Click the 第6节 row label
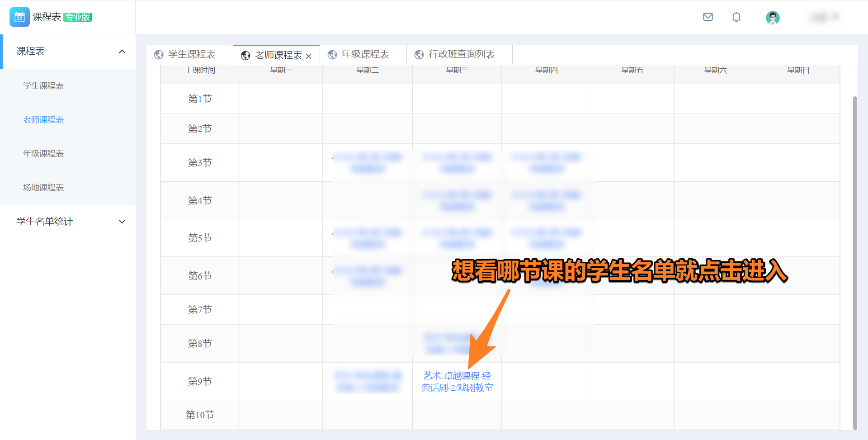The image size is (868, 440). tap(200, 276)
